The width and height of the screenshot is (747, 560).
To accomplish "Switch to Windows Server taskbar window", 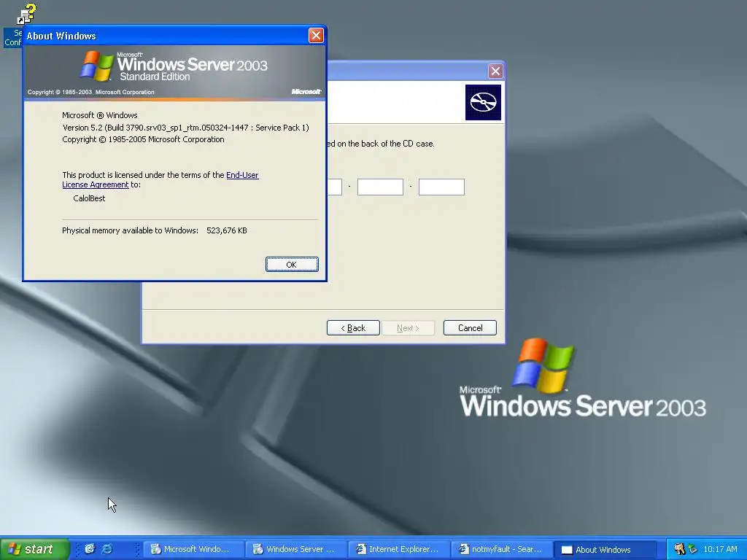I will [296, 549].
